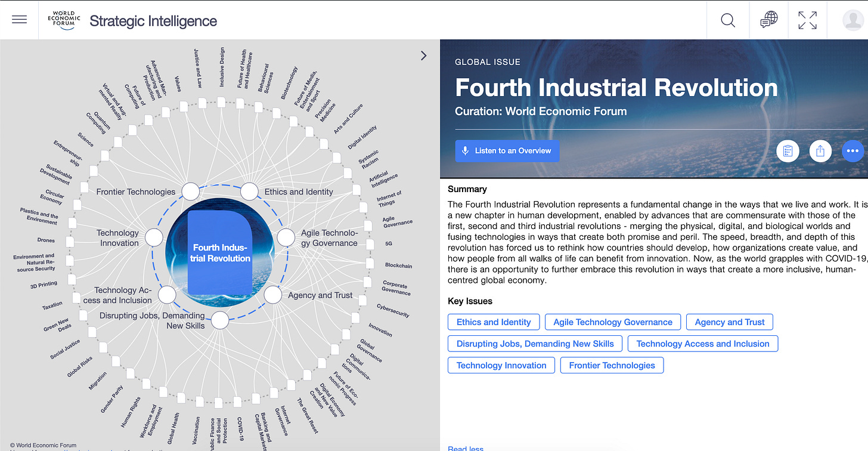This screenshot has height=451, width=868.
Task: Select the COVID-19 topic on the ring
Action: click(x=240, y=428)
